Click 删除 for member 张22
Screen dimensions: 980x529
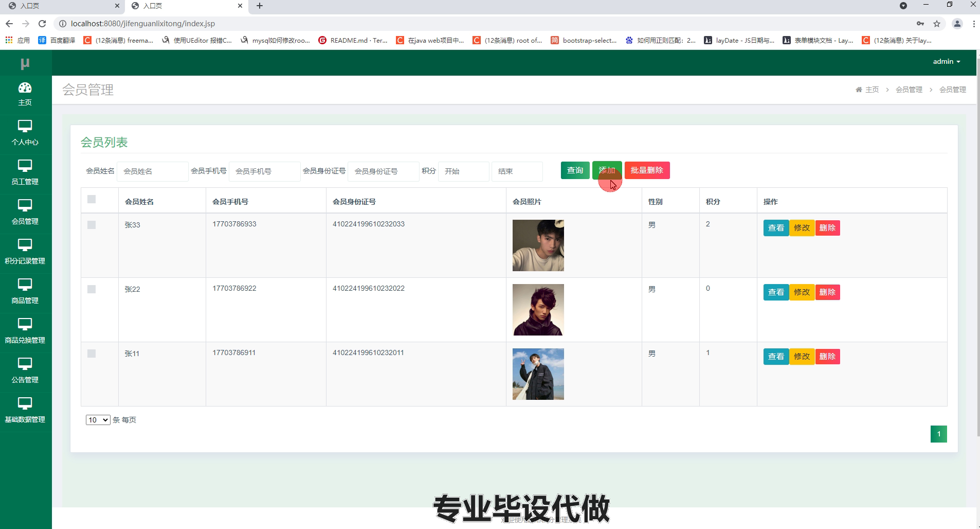[x=827, y=292]
